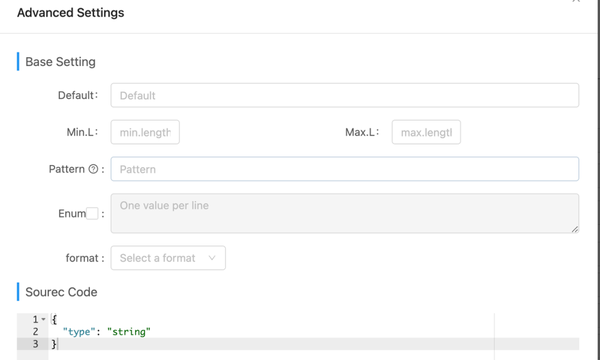Close the Advanced Settings dialog
This screenshot has width=600, height=360.
point(576,1)
